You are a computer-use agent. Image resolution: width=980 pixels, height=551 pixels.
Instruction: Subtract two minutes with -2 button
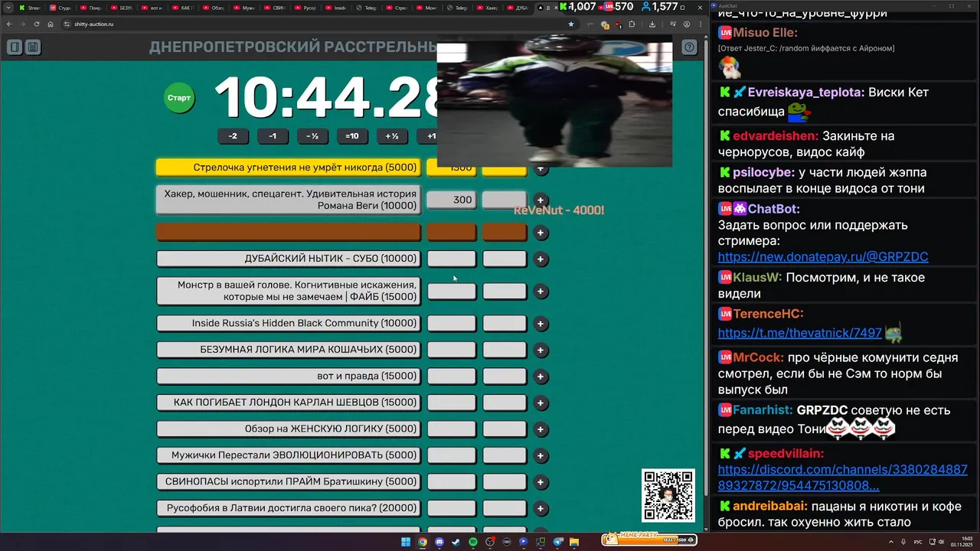tap(233, 136)
